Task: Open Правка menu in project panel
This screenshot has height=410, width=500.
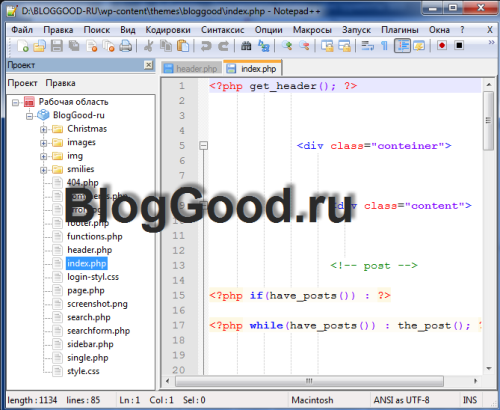Action: (60, 83)
